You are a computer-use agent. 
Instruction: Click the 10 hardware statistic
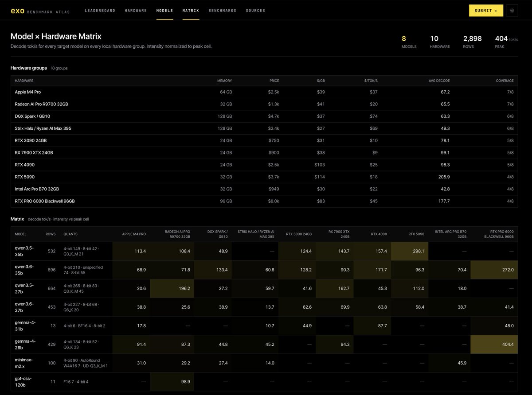pyautogui.click(x=440, y=41)
